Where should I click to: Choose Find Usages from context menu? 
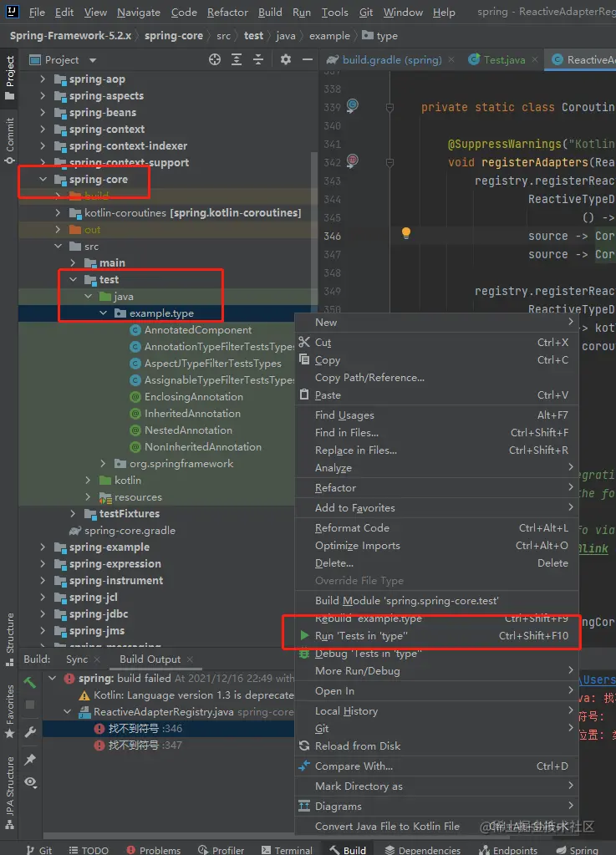pyautogui.click(x=436, y=415)
